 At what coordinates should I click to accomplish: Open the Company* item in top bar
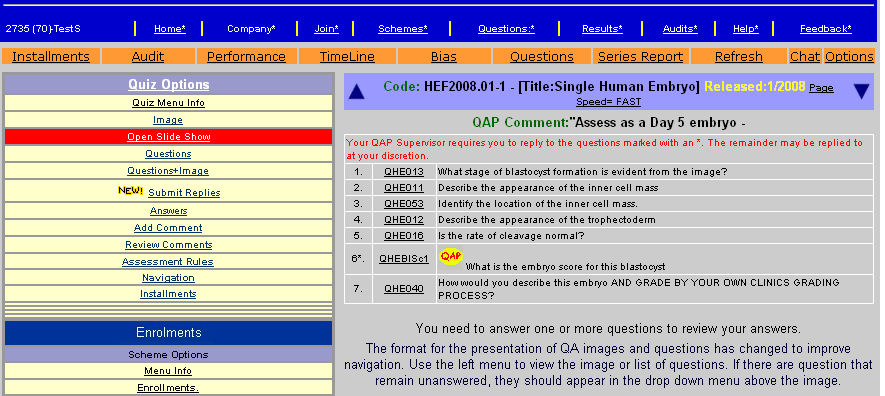pyautogui.click(x=251, y=29)
